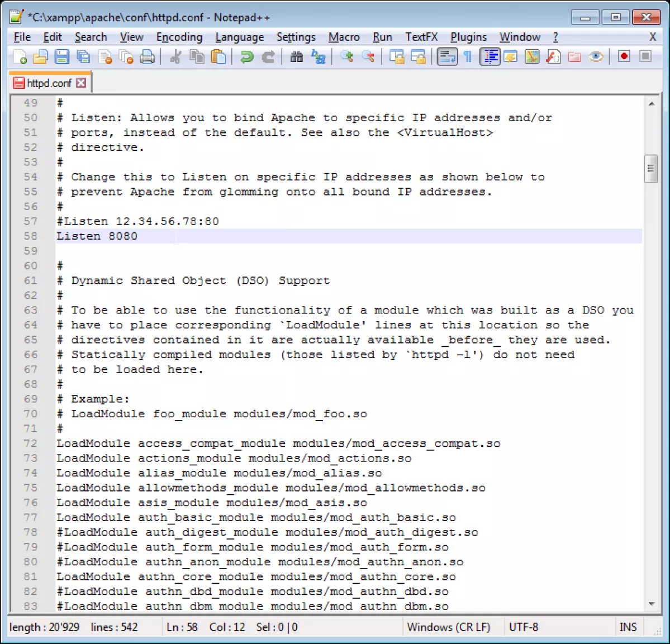This screenshot has height=644, width=670.
Task: Cut selected text with scissors icon
Action: click(175, 57)
